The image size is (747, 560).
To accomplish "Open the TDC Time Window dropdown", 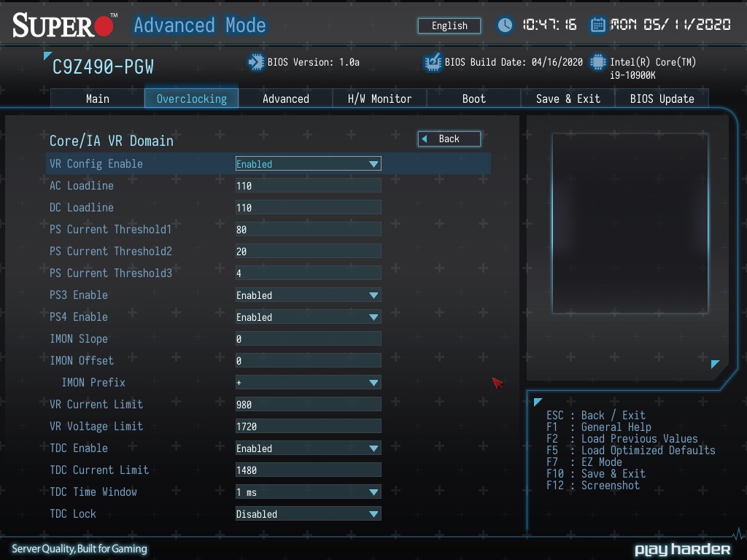I will tap(308, 492).
